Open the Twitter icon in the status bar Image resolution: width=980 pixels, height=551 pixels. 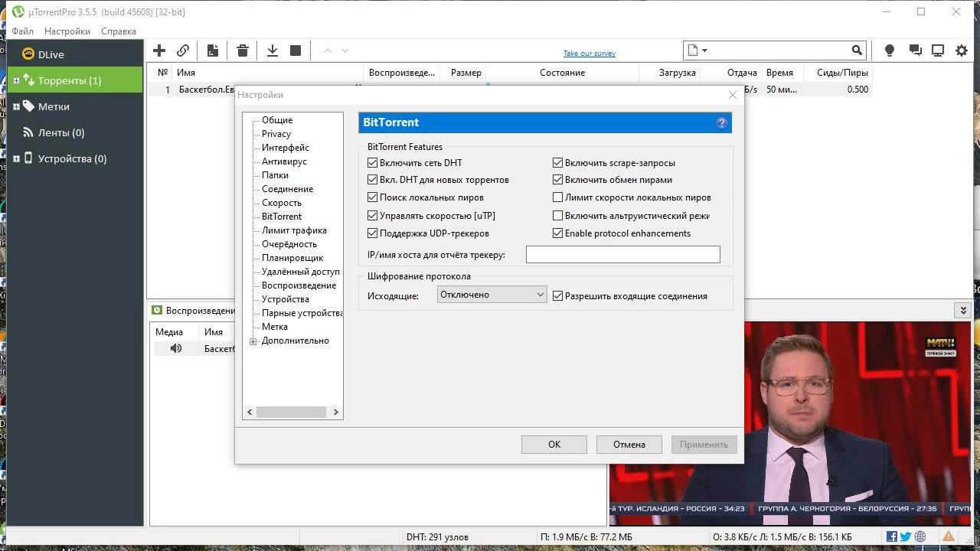coord(906,536)
